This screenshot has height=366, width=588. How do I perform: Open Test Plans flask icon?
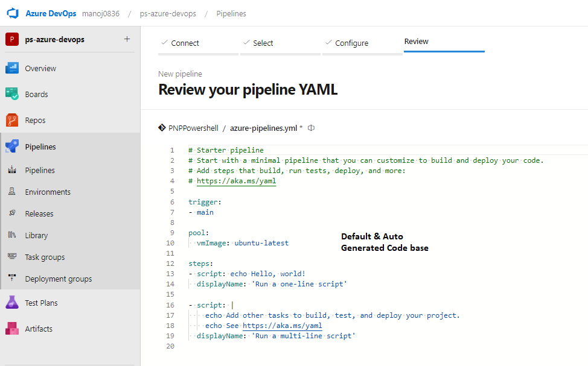(x=12, y=303)
